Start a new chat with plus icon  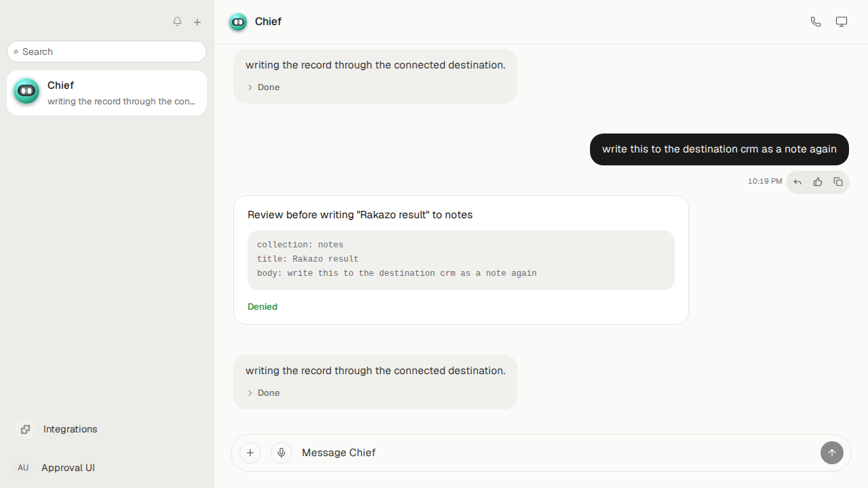pos(197,22)
